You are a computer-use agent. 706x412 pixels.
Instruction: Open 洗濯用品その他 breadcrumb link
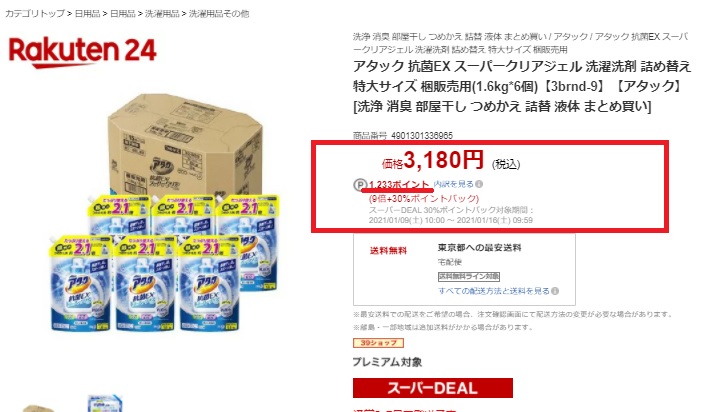tap(219, 14)
